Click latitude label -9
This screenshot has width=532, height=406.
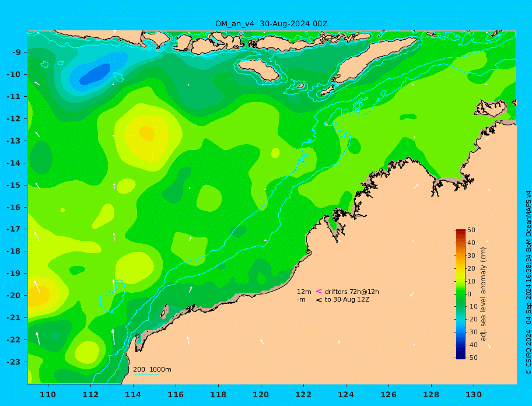click(16, 52)
